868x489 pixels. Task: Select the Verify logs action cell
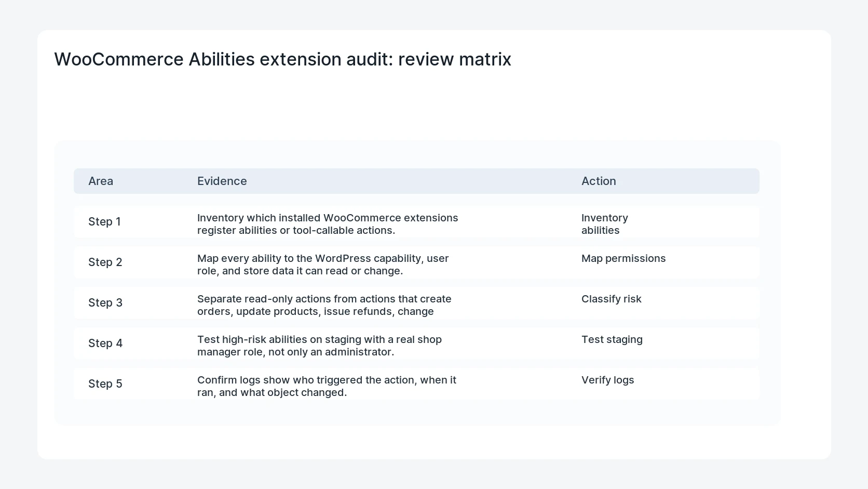(608, 380)
